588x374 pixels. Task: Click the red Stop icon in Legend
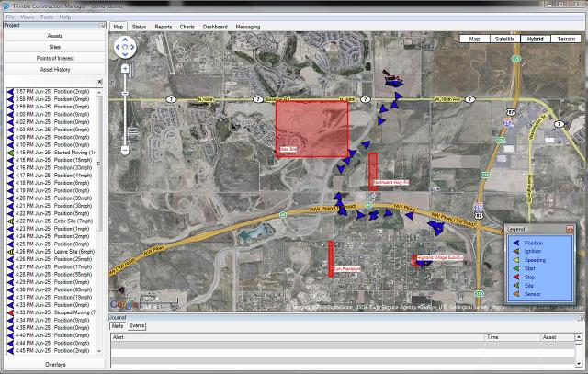coord(516,278)
